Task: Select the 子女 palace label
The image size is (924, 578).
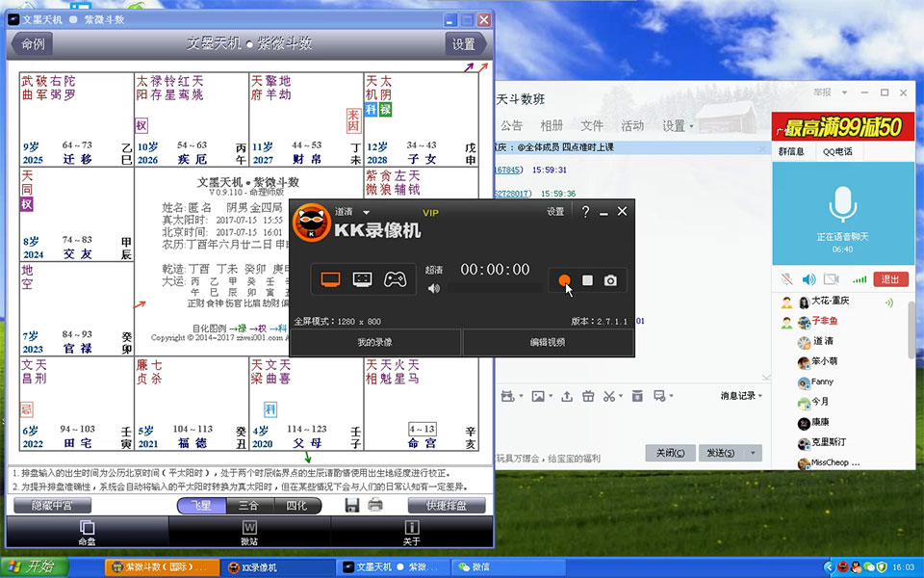Action: click(x=422, y=159)
